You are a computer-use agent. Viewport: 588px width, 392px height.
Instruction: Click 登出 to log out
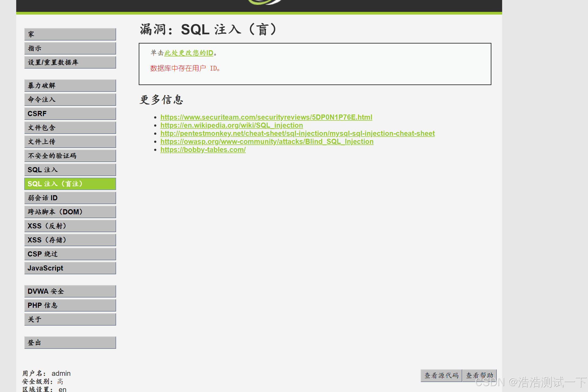click(70, 343)
